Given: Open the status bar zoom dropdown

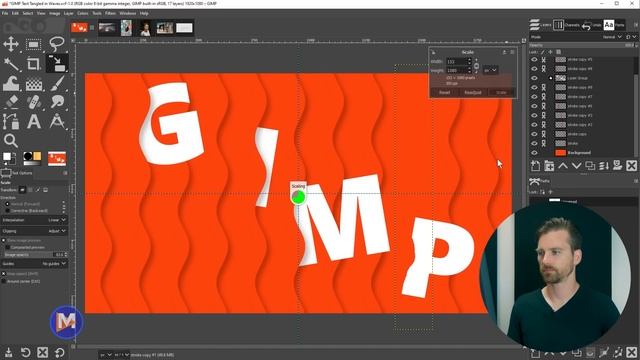Looking at the screenshot, I should click(122, 355).
